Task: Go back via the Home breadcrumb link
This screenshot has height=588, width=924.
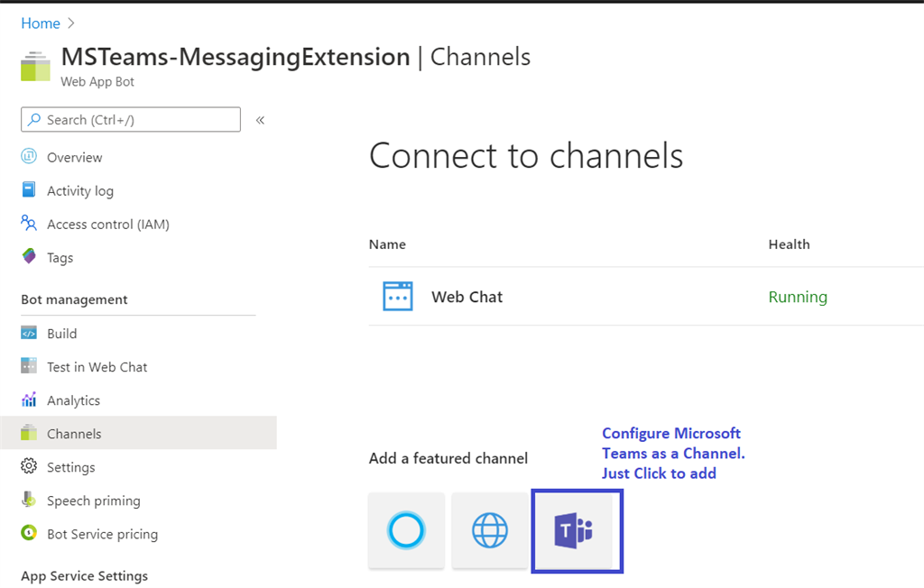Action: coord(41,23)
